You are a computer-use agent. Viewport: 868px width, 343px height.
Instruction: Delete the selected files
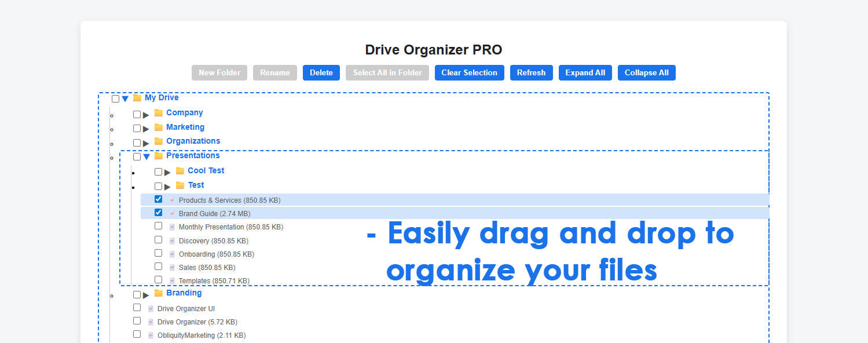click(x=321, y=72)
